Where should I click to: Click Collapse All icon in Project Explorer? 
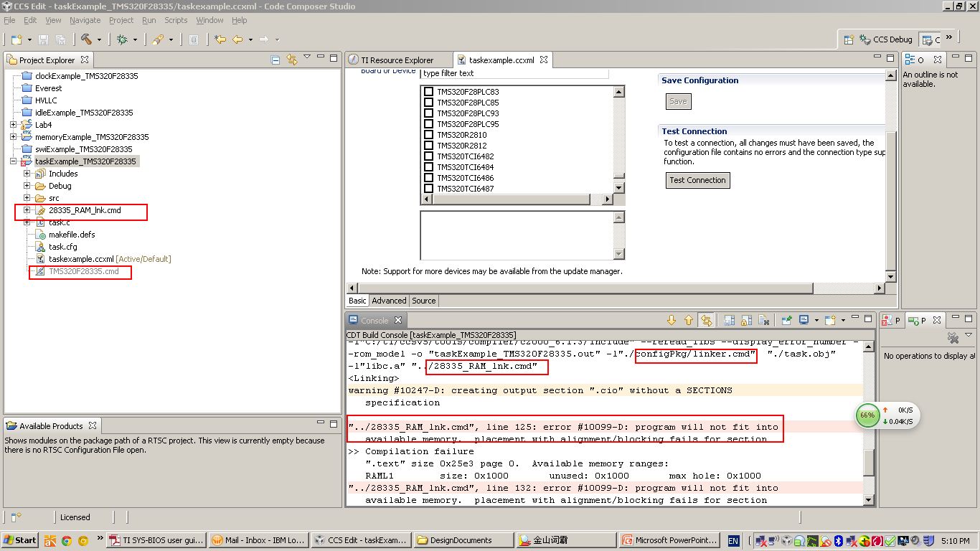[275, 60]
